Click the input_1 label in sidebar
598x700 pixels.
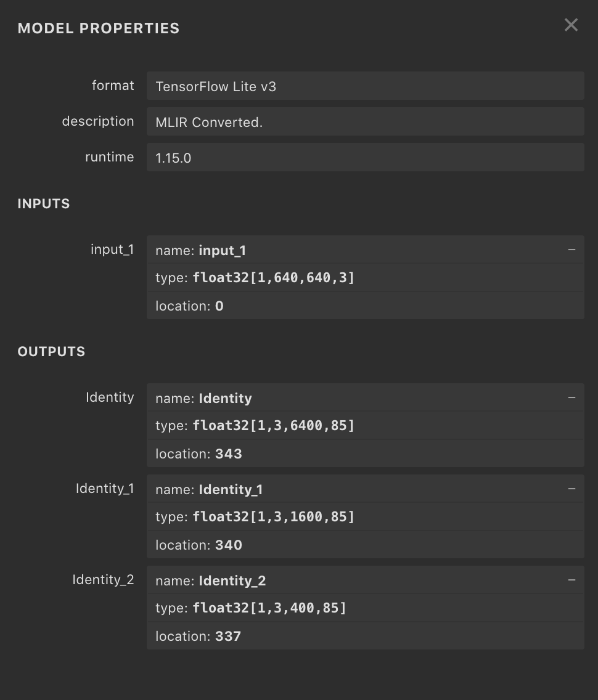113,249
